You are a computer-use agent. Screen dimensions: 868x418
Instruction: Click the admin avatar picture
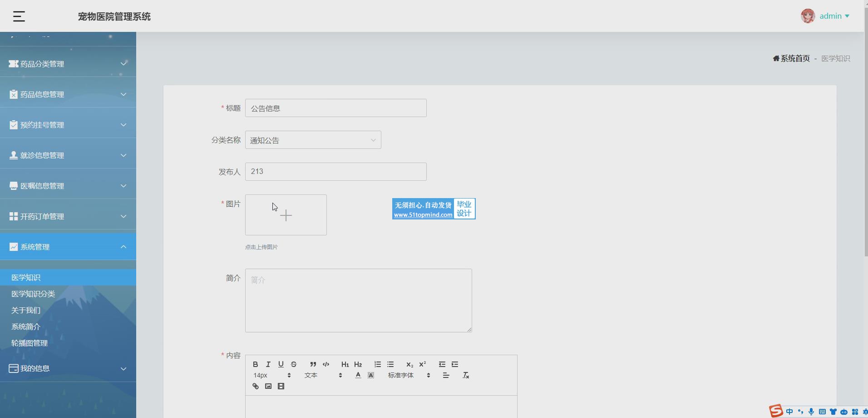click(808, 16)
